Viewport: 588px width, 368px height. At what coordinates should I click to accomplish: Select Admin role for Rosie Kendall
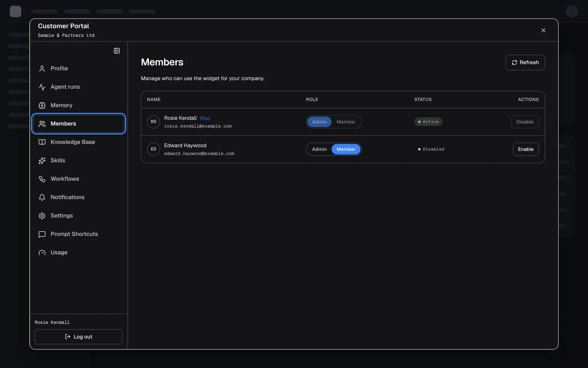point(319,122)
